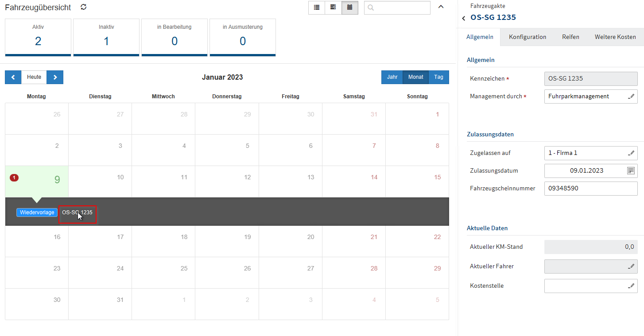644x336 pixels.
Task: Edit the Zugelassen auf field
Action: pyautogui.click(x=631, y=153)
